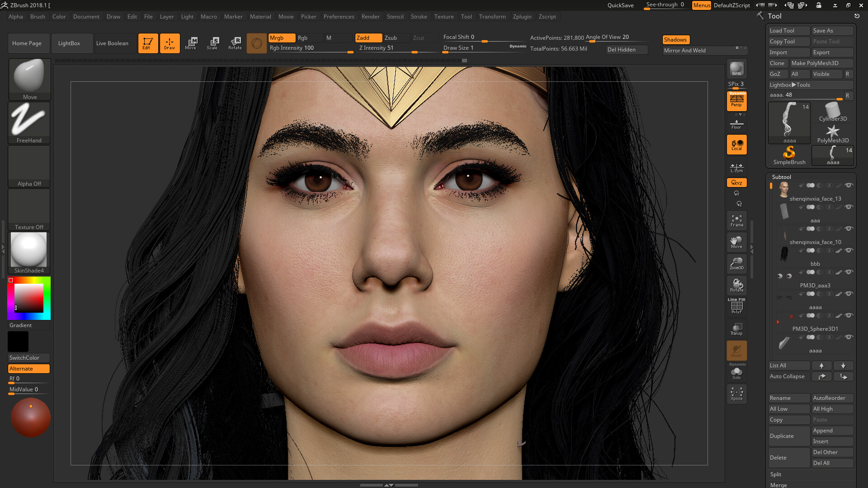This screenshot has width=868, height=488.
Task: Expand the Merge section
Action: (778, 485)
